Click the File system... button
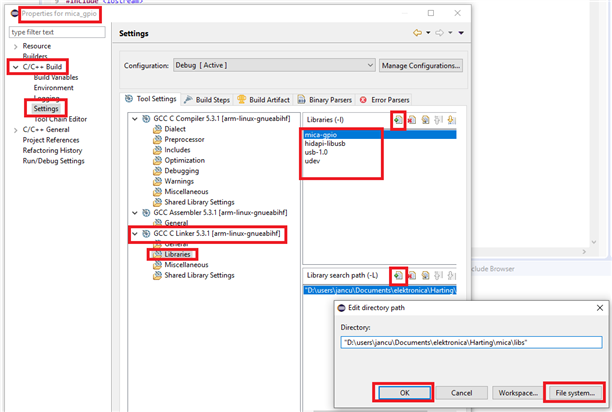This screenshot has width=612, height=412. [575, 393]
